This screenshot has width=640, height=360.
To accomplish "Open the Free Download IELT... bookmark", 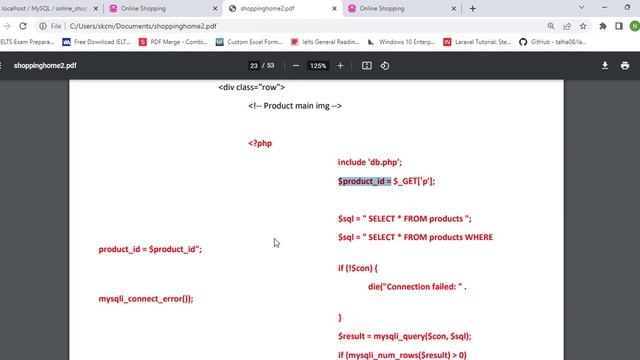I will [96, 42].
